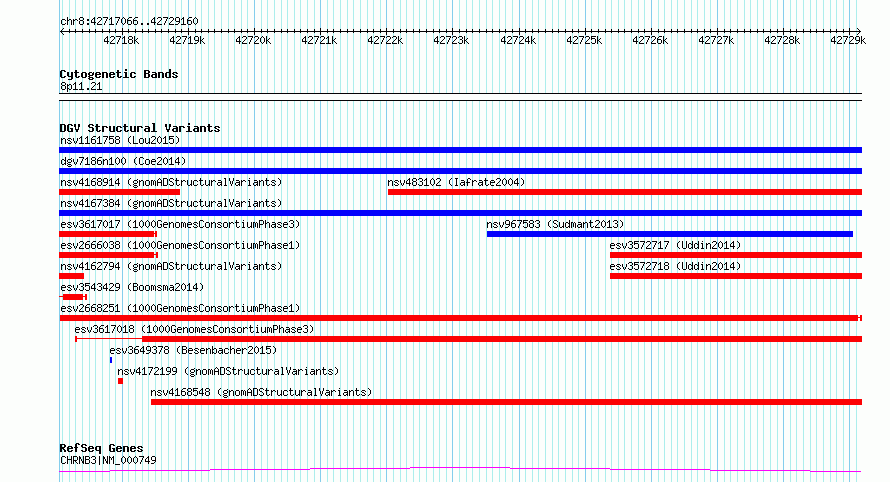Select the red glyph under esv3543429
The image size is (890, 482).
click(73, 297)
